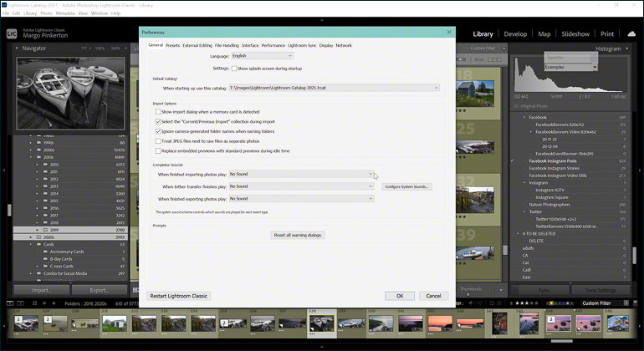Go forward with the right arrow icon

[54, 303]
